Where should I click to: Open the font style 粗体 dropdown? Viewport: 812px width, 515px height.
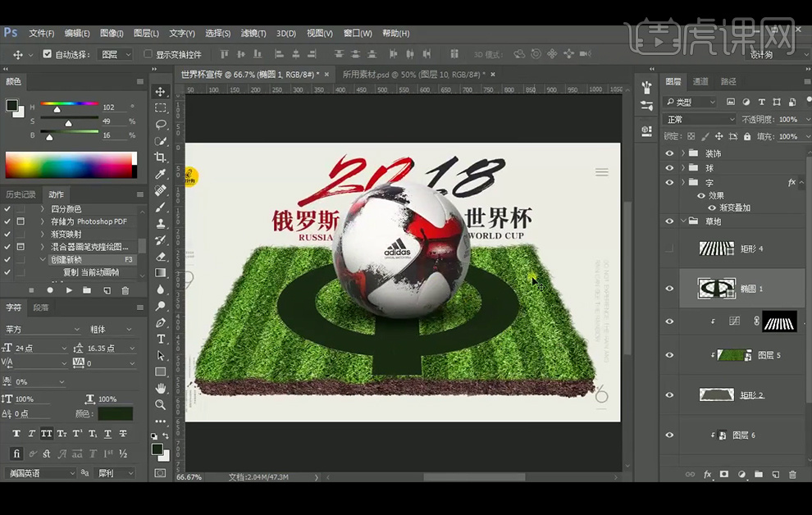112,329
